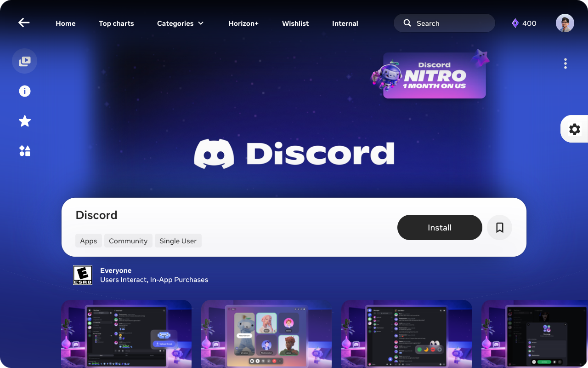Open the media gallery sidebar icon

(x=24, y=61)
